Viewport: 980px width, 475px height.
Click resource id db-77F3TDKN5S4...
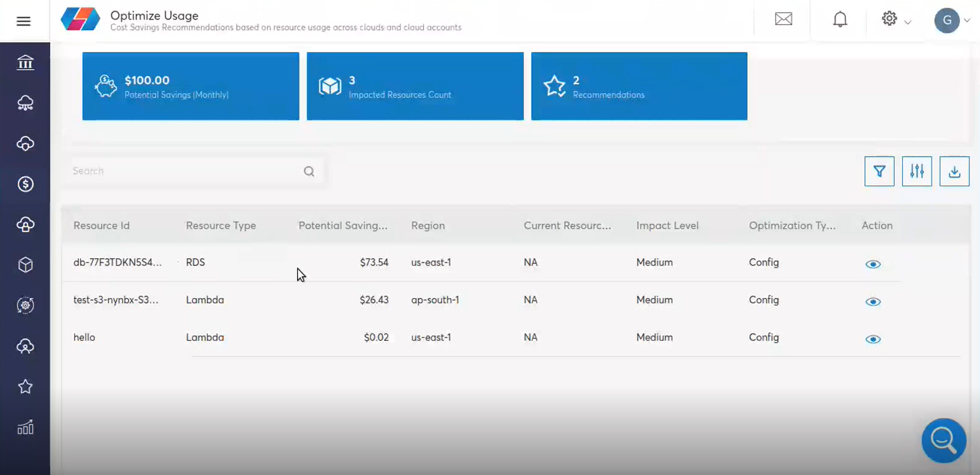118,262
